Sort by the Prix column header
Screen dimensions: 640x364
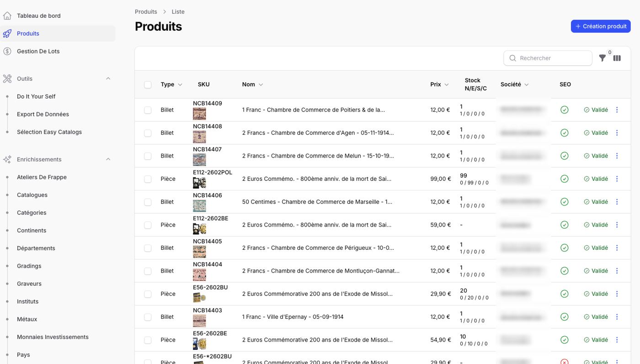pos(439,84)
